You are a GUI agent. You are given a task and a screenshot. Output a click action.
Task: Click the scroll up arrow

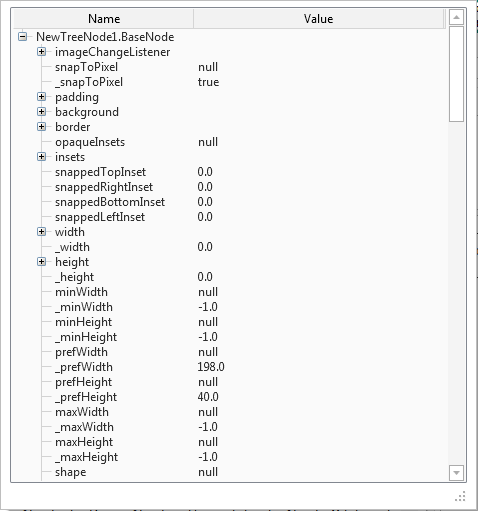tap(456, 17)
